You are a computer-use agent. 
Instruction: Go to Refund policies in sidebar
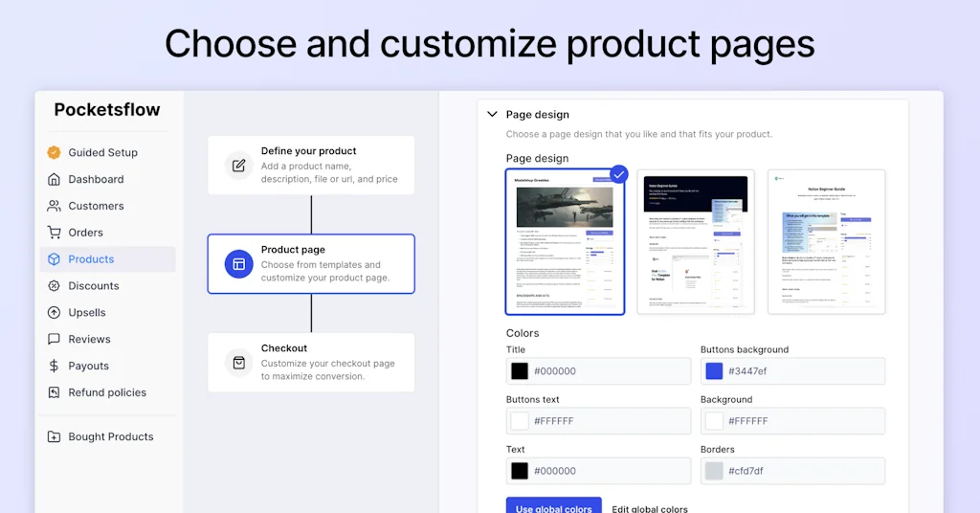[107, 392]
